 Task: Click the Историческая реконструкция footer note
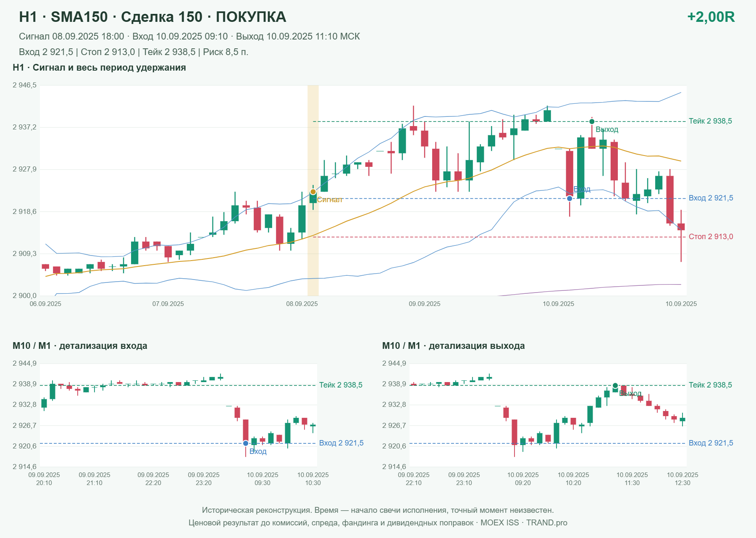point(378,510)
